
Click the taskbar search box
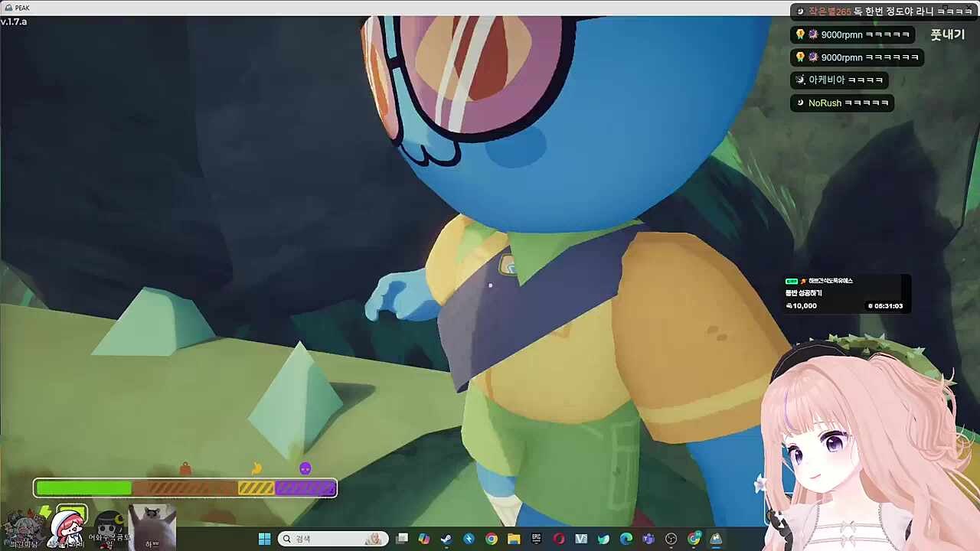332,539
